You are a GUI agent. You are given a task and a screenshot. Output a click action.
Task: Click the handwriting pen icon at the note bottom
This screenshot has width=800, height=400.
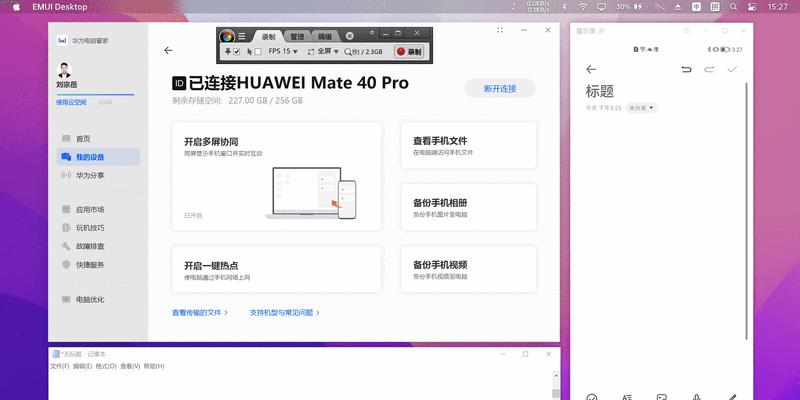click(x=732, y=397)
